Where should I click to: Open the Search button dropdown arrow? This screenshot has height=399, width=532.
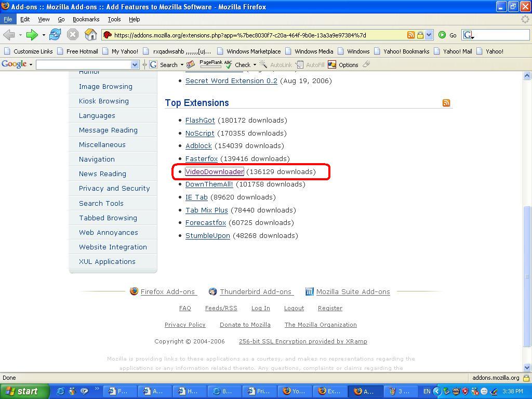(x=182, y=64)
